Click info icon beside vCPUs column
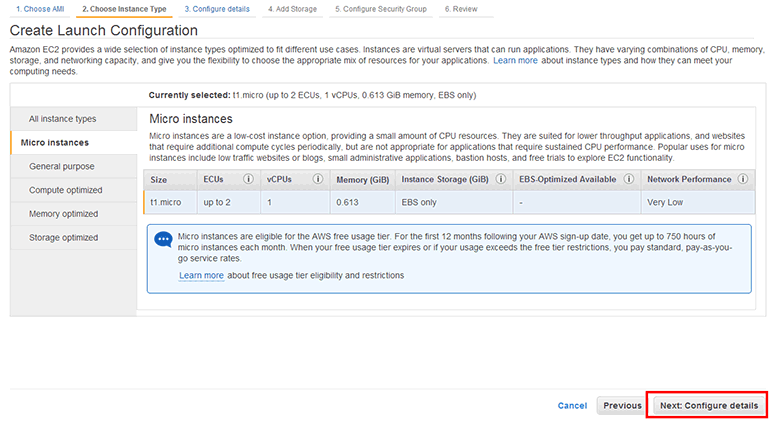Viewport: 770px width, 422px height. pyautogui.click(x=317, y=180)
